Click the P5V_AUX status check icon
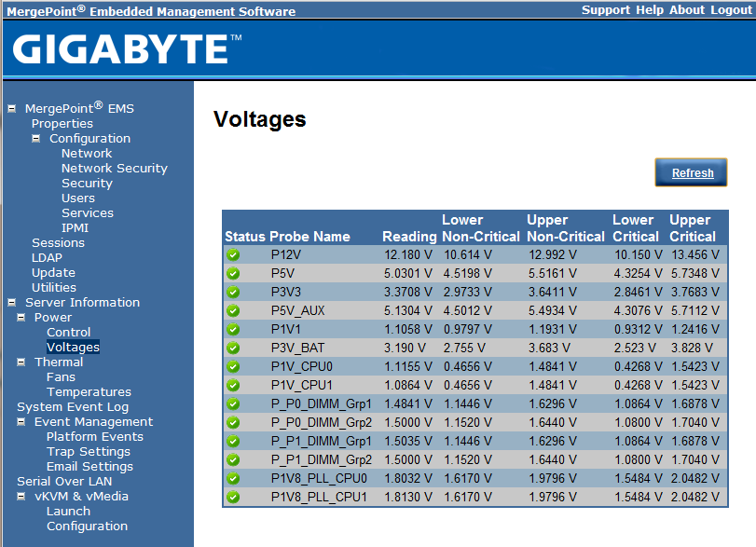 233,310
